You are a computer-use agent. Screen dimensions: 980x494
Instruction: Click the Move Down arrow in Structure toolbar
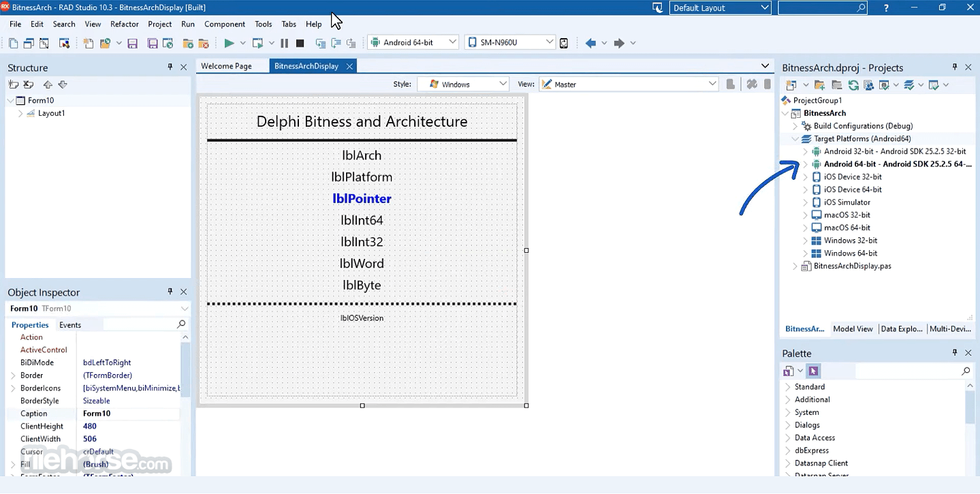63,84
